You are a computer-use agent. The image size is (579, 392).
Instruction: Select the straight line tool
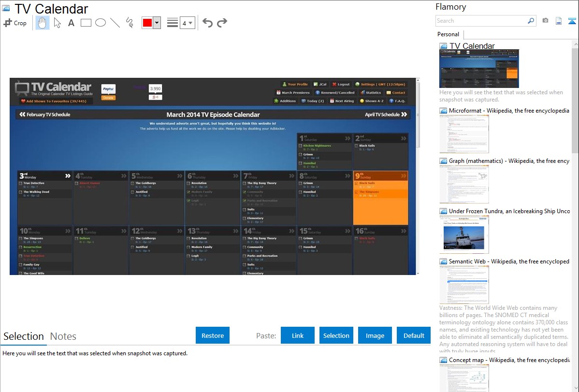pos(115,23)
